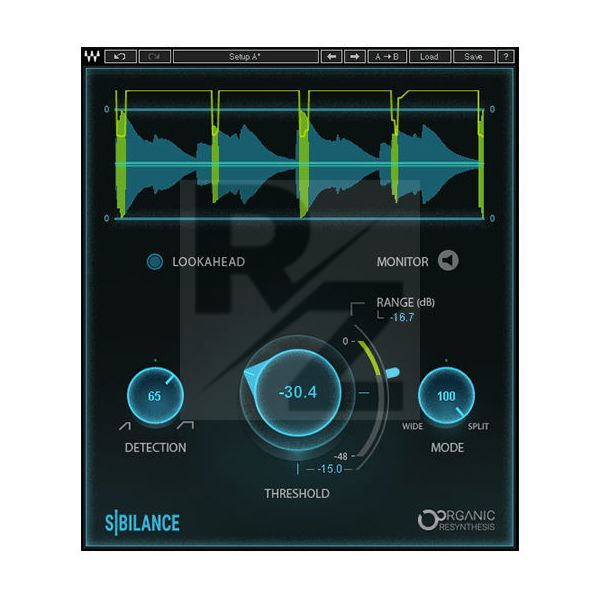Set Mode to Split label
600x600 pixels.
tap(478, 426)
